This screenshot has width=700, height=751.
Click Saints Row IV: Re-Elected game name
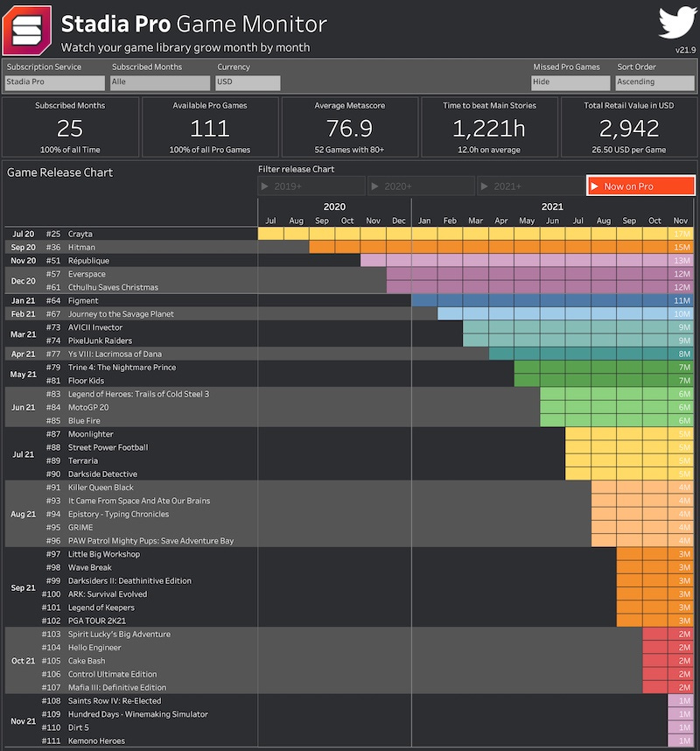coord(115,701)
